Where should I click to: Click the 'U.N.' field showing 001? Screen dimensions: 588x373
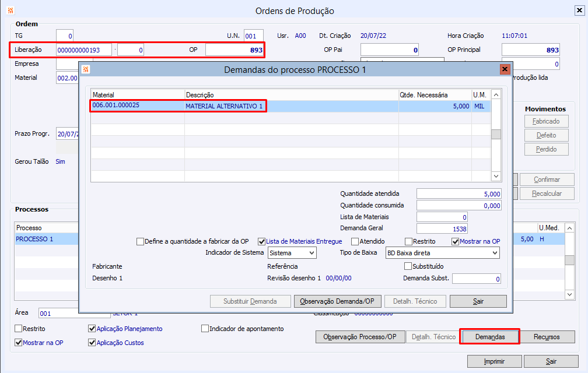[254, 36]
